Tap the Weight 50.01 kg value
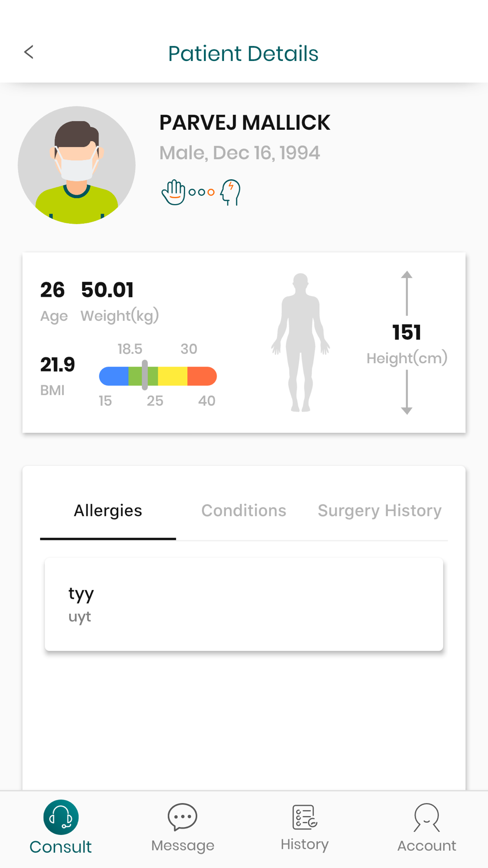488x868 pixels. click(107, 290)
